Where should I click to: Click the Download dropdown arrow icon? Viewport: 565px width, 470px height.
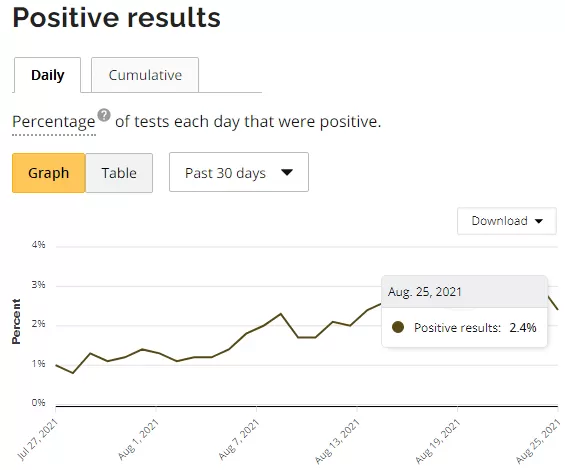click(x=539, y=221)
